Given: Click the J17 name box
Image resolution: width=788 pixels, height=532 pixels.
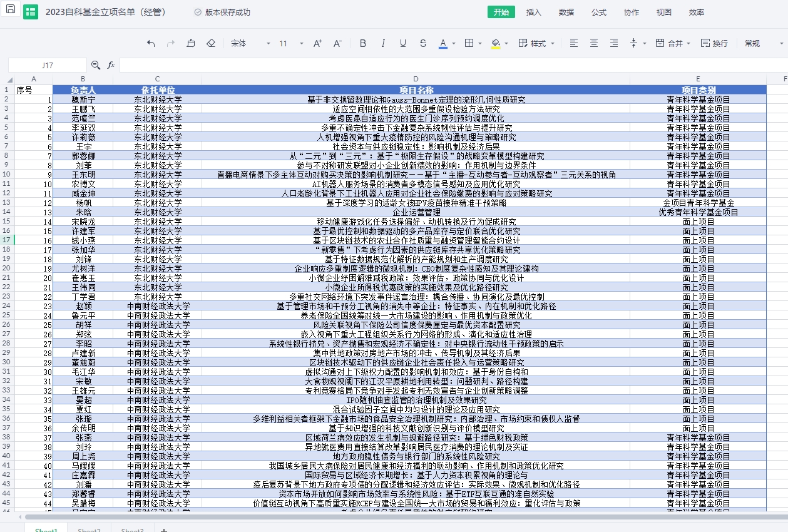Looking at the screenshot, I should (48, 65).
